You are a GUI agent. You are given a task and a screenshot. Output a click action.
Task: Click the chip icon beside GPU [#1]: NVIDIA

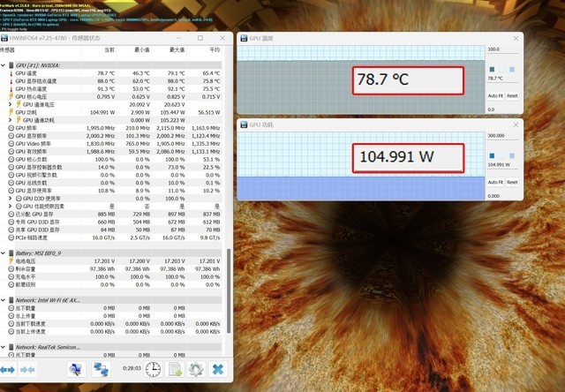pyautogui.click(x=11, y=65)
